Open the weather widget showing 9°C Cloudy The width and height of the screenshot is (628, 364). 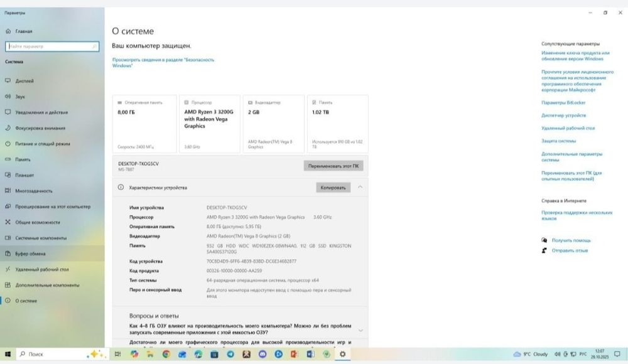tap(530, 354)
